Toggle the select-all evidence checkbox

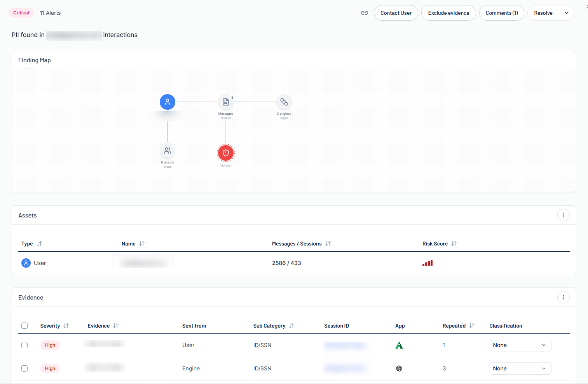[24, 326]
